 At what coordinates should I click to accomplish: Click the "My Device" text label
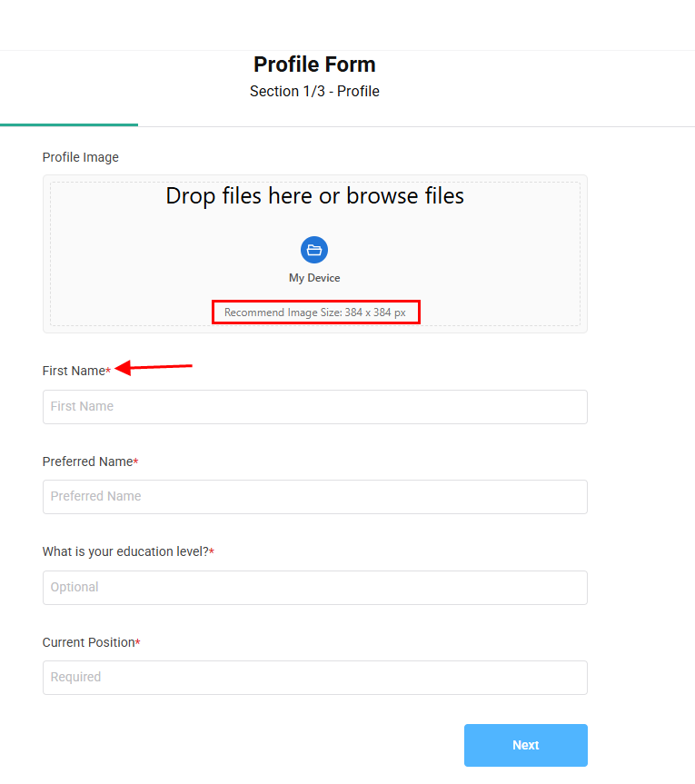[314, 278]
